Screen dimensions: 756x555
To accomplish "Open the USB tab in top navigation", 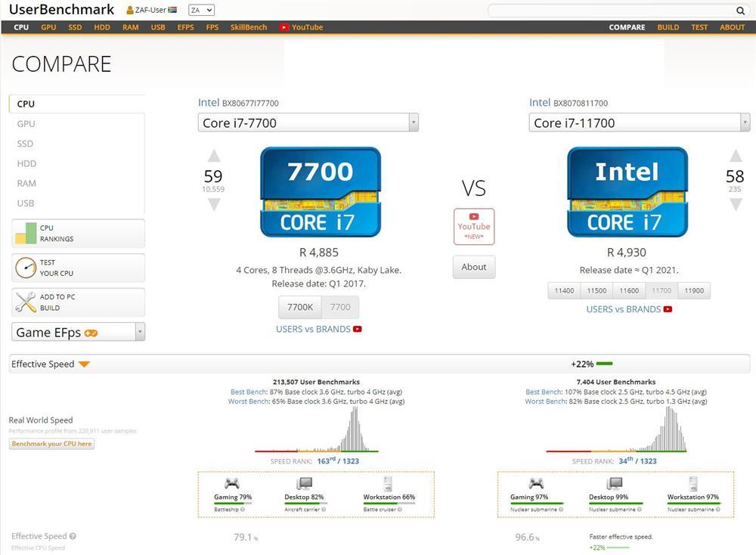I will [158, 27].
